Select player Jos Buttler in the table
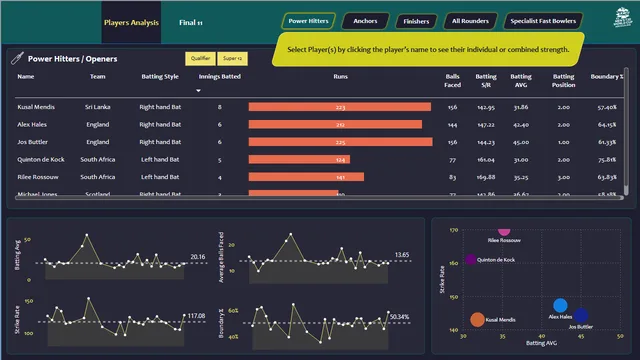 (x=32, y=142)
